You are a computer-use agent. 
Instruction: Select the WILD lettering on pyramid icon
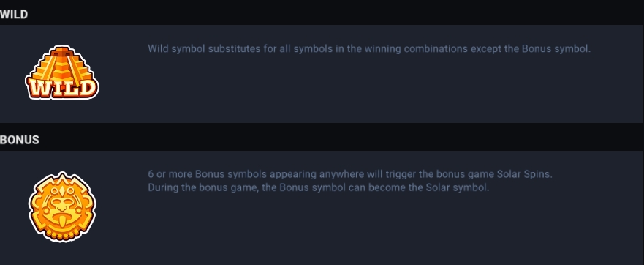click(62, 88)
